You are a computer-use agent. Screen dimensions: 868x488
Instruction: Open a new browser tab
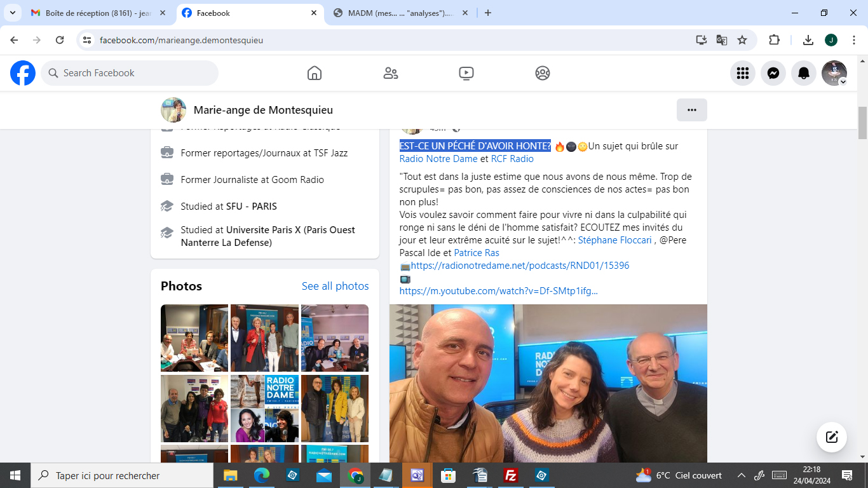click(488, 13)
